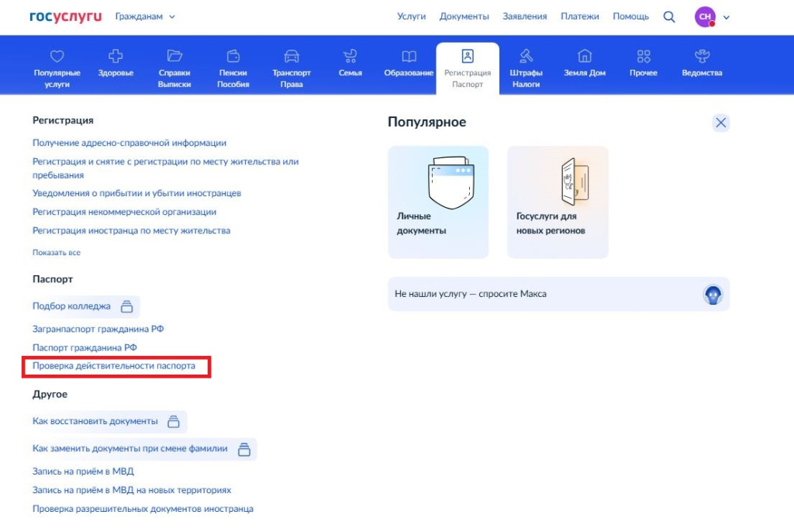This screenshot has height=532, width=794.
Task: Select the Здоровье cross icon
Action: 116,56
